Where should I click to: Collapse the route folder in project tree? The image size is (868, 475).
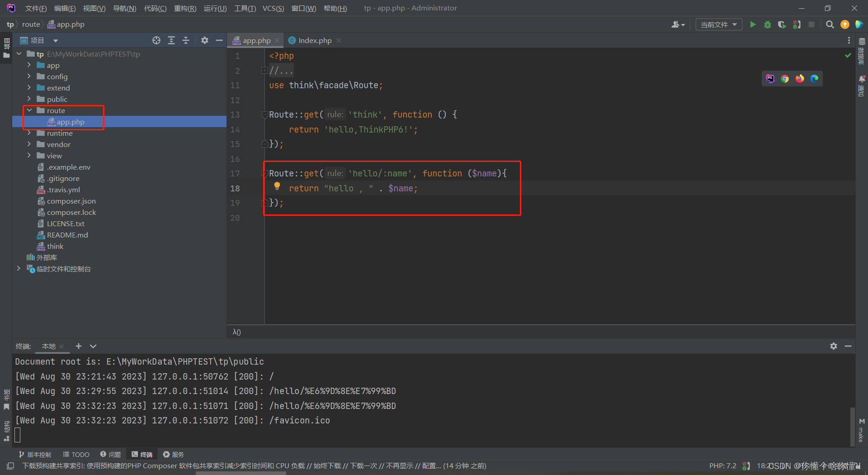(29, 110)
